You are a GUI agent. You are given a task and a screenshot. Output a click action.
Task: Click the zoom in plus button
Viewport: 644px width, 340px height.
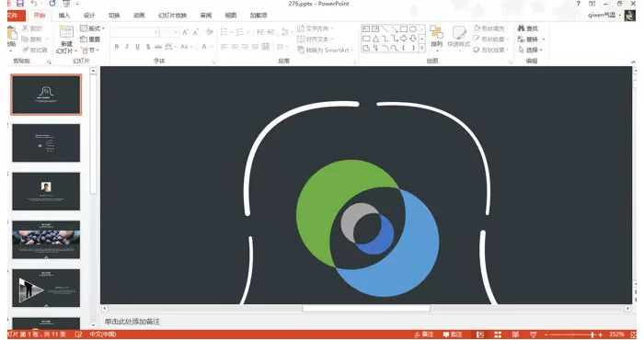[x=601, y=334]
